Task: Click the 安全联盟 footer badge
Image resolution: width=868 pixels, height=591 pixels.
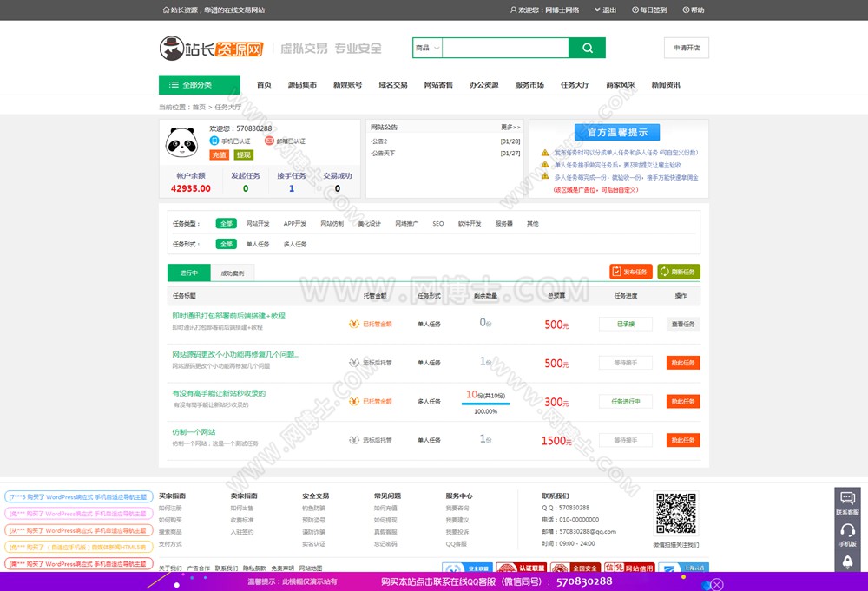Action: pyautogui.click(x=467, y=568)
